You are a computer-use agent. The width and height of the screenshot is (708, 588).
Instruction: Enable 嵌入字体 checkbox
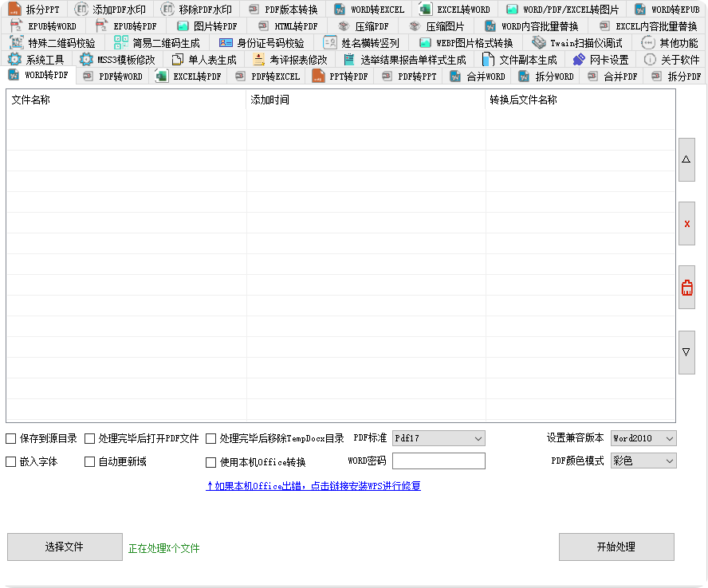point(11,461)
